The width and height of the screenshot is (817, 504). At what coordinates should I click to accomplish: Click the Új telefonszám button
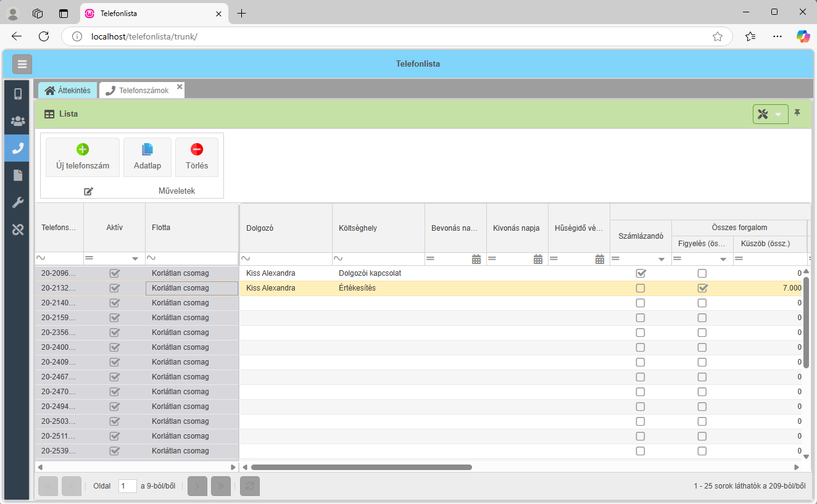point(83,157)
